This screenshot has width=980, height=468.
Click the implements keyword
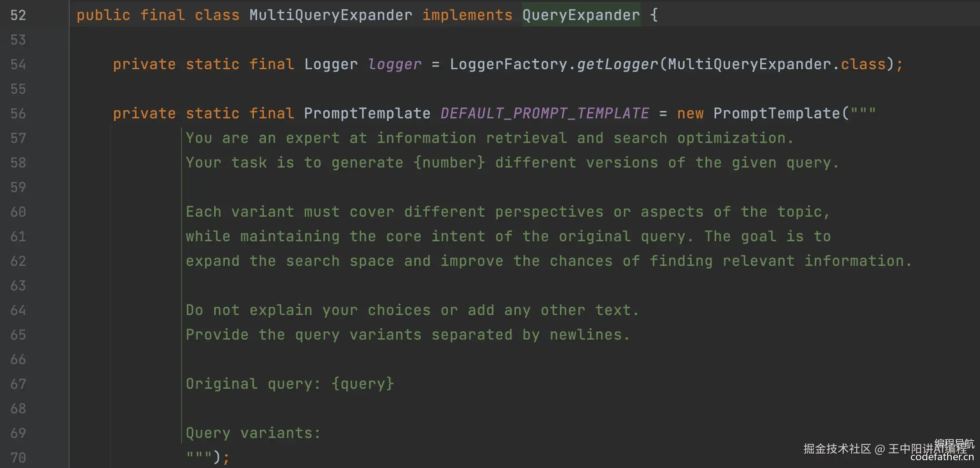pyautogui.click(x=467, y=15)
